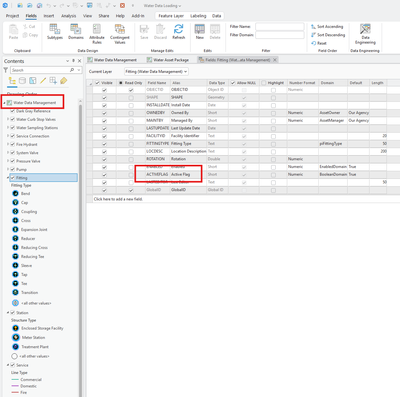
Task: Click Sort Ascending in Field Order
Action: click(327, 26)
